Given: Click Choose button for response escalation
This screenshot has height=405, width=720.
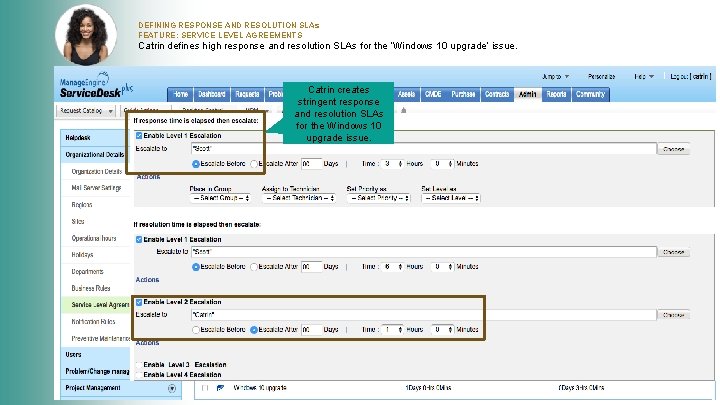Looking at the screenshot, I should 674,149.
